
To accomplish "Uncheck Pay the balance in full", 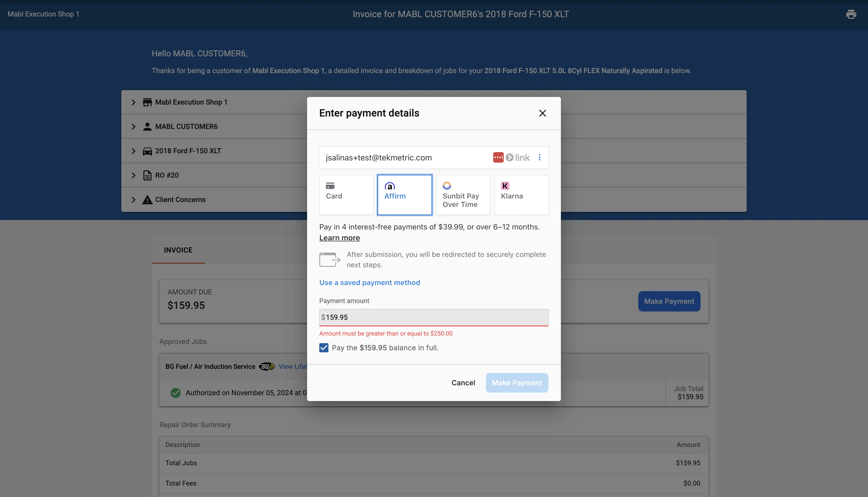I will (324, 348).
